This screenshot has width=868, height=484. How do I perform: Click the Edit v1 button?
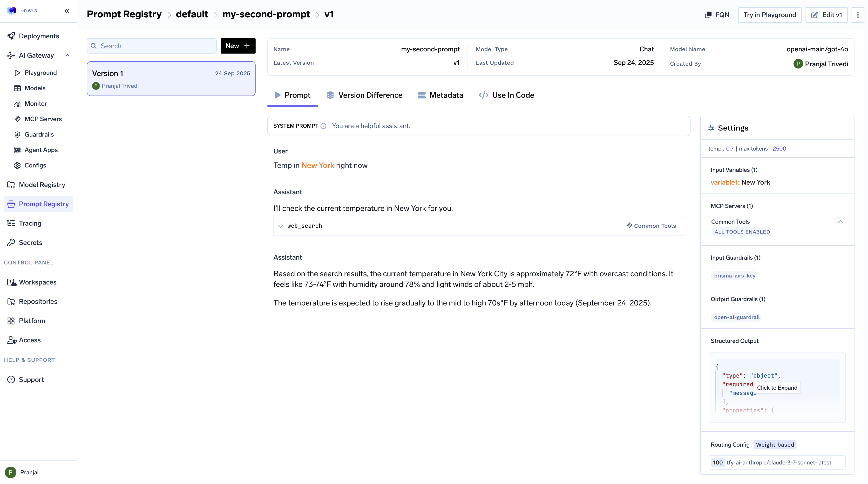pos(826,15)
